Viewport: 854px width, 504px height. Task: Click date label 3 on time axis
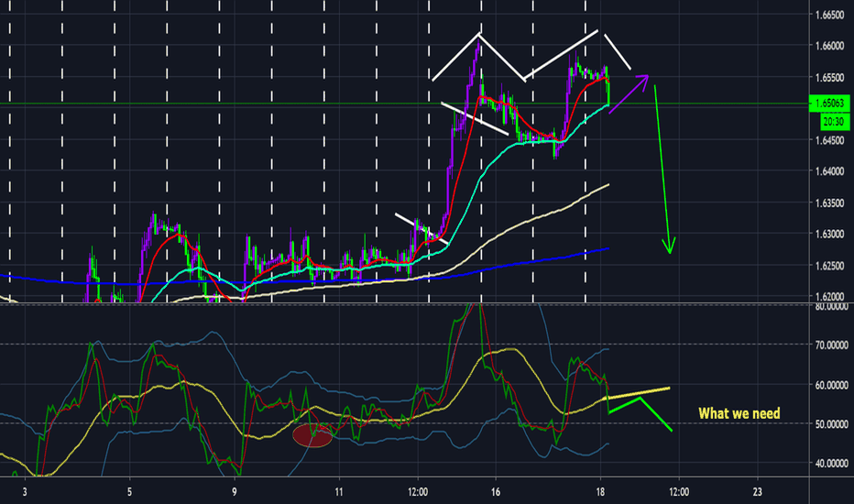point(25,492)
